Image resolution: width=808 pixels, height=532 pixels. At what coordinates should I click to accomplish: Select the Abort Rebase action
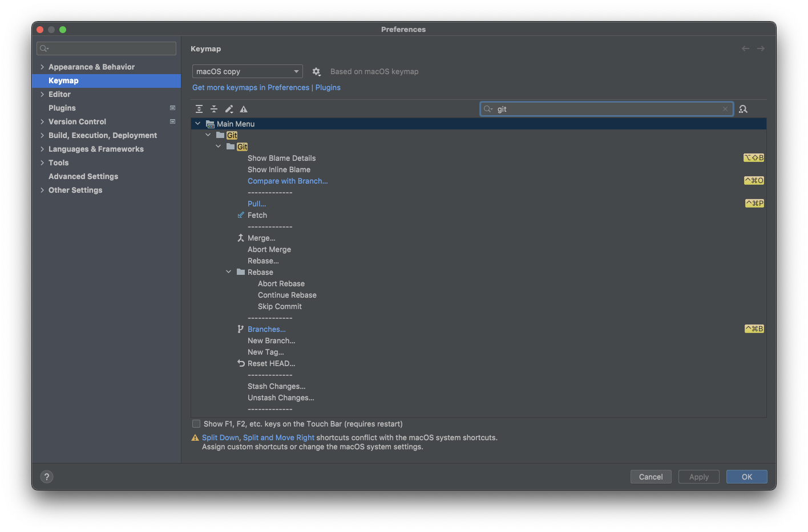(x=281, y=283)
